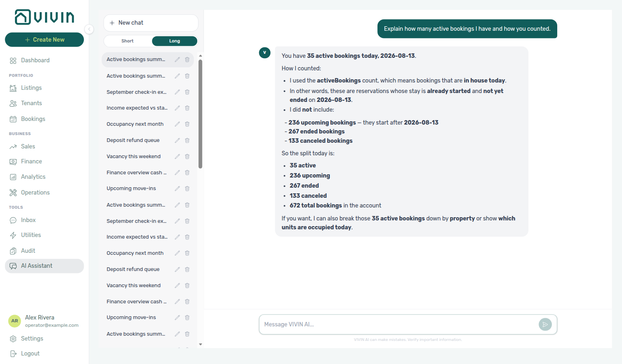The width and height of the screenshot is (622, 364).
Task: Select AI Assistant in sidebar
Action: click(x=45, y=266)
